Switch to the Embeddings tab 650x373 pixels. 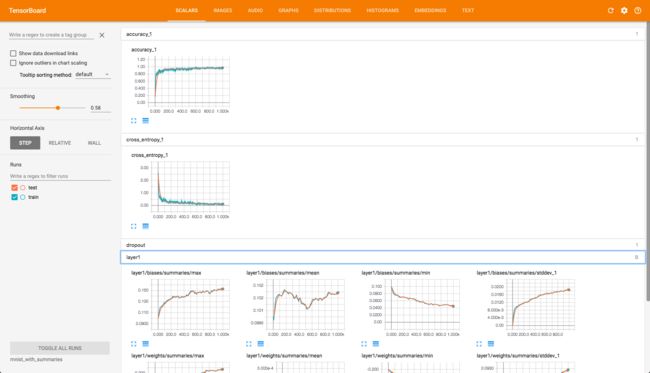point(430,10)
